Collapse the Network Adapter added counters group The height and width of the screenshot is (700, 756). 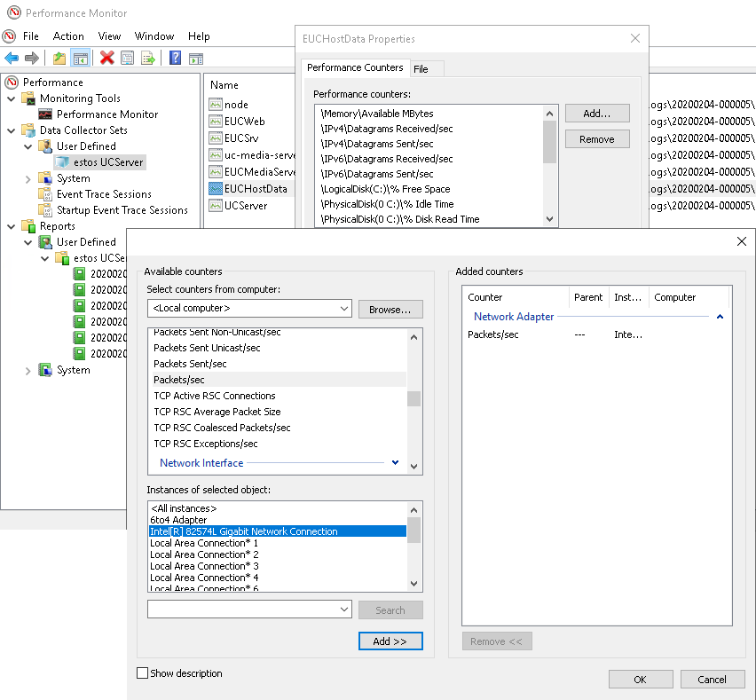[720, 317]
